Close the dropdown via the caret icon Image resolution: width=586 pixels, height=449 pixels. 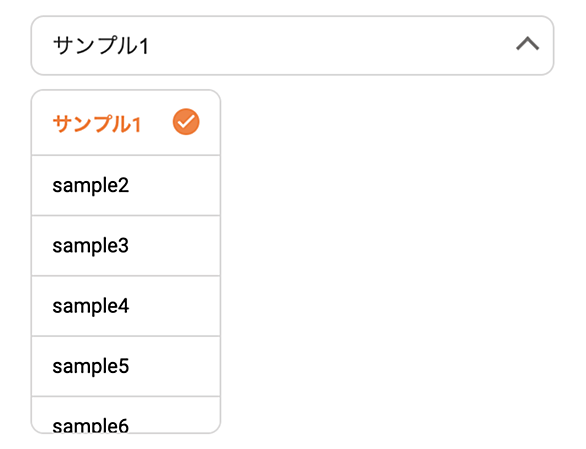[x=527, y=44]
